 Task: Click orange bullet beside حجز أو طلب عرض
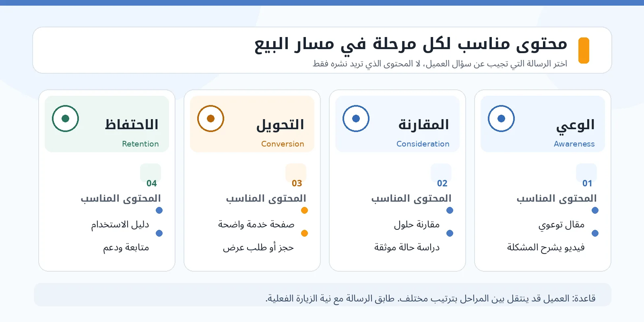coord(304,233)
